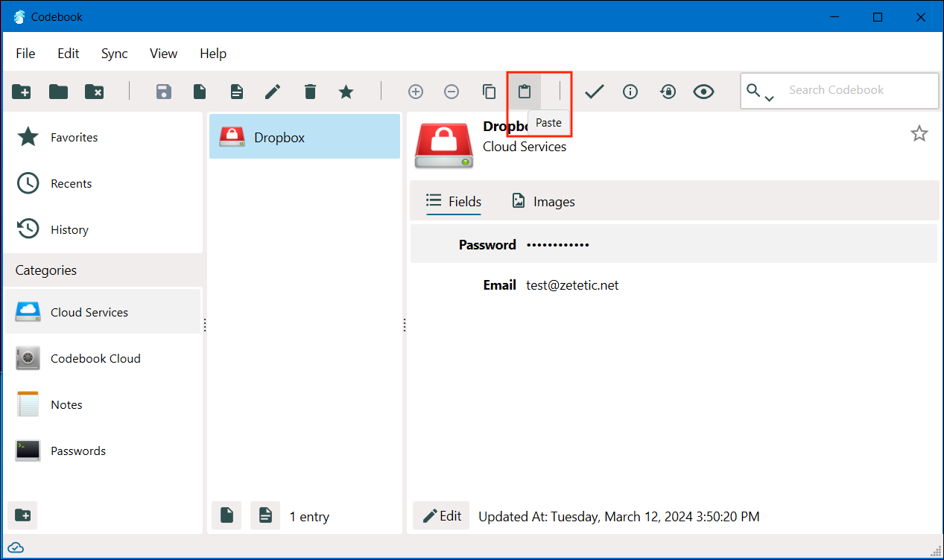Select the Dropbox entry in the list

305,136
